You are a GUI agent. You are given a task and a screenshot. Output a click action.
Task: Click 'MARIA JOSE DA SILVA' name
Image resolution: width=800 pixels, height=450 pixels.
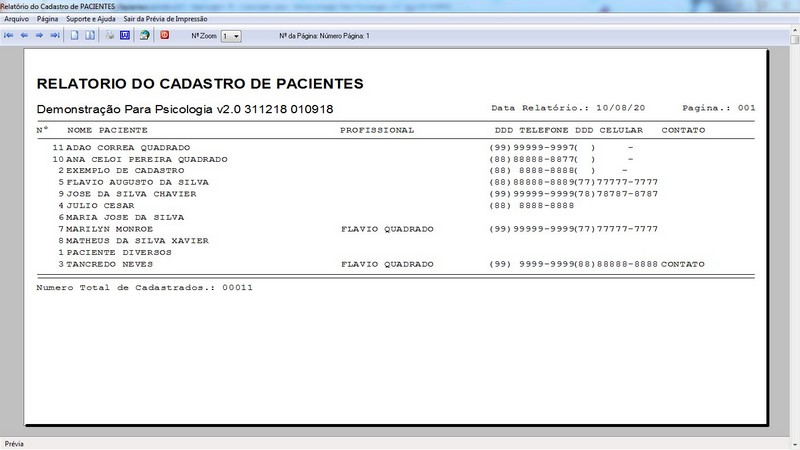coord(126,217)
